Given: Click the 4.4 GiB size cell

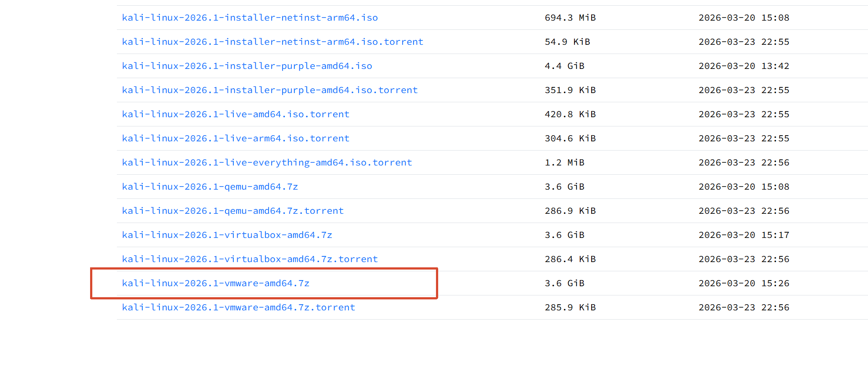Looking at the screenshot, I should [564, 66].
